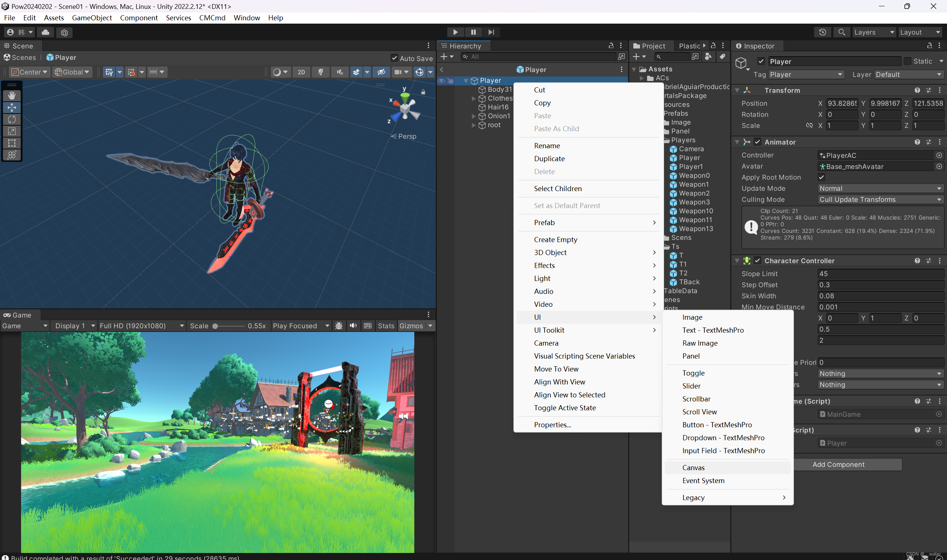The width and height of the screenshot is (947, 560).
Task: Select Canvas from the UI submenu
Action: coord(693,467)
